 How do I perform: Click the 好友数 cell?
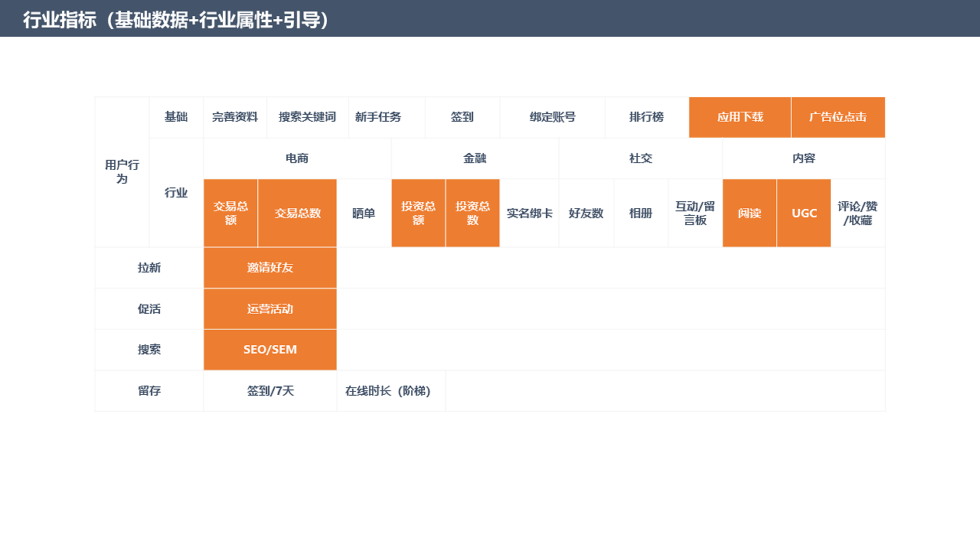coord(586,213)
